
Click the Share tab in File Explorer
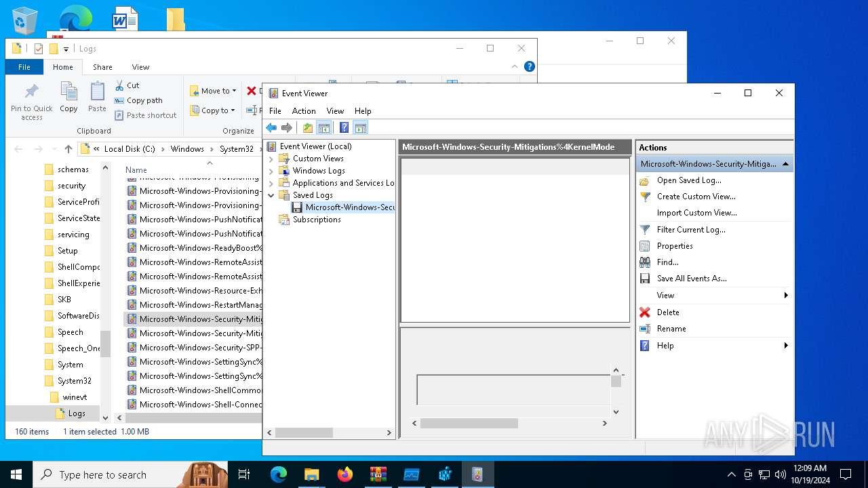coord(103,67)
